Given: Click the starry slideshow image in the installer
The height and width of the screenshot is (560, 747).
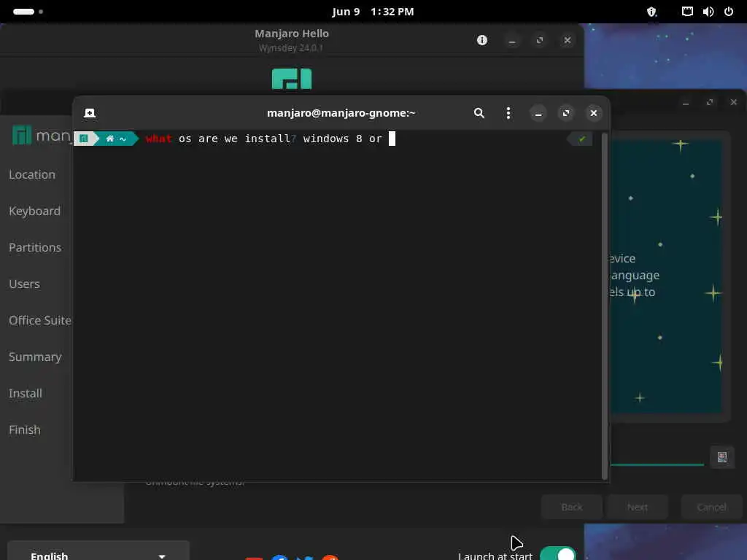Looking at the screenshot, I should (667, 276).
